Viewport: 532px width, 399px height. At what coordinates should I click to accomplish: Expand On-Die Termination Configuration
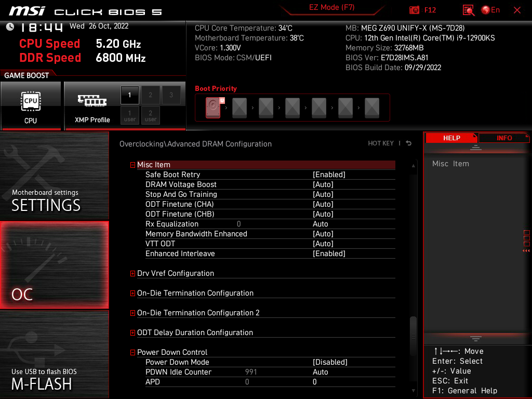(x=132, y=293)
